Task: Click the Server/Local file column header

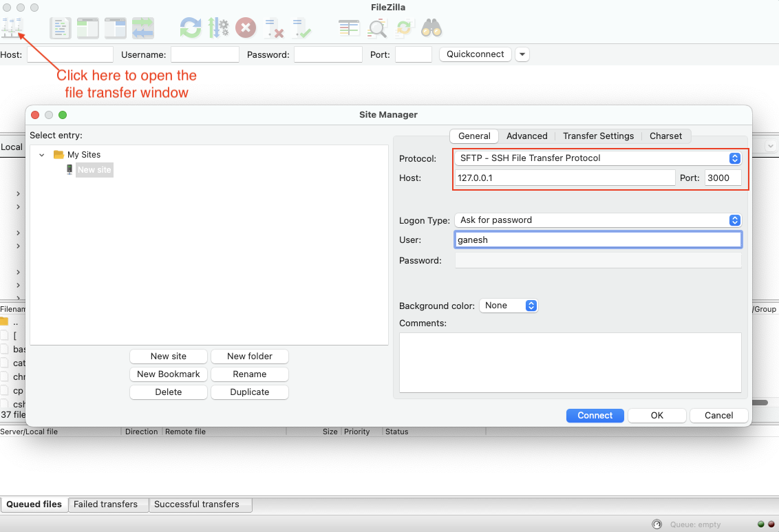Action: pyautogui.click(x=61, y=432)
